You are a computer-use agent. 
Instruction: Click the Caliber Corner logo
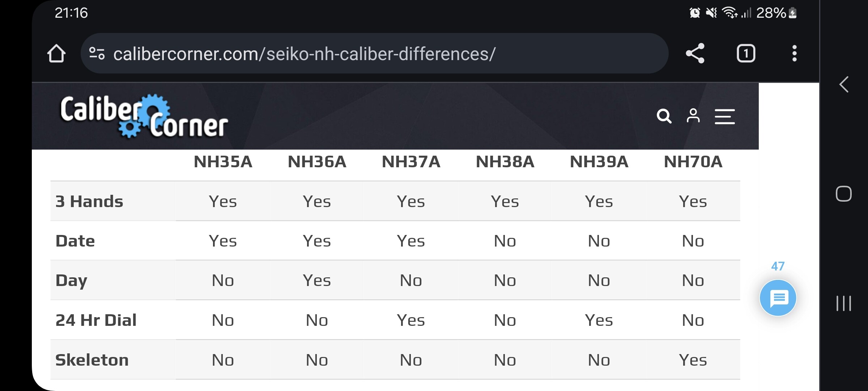(144, 116)
